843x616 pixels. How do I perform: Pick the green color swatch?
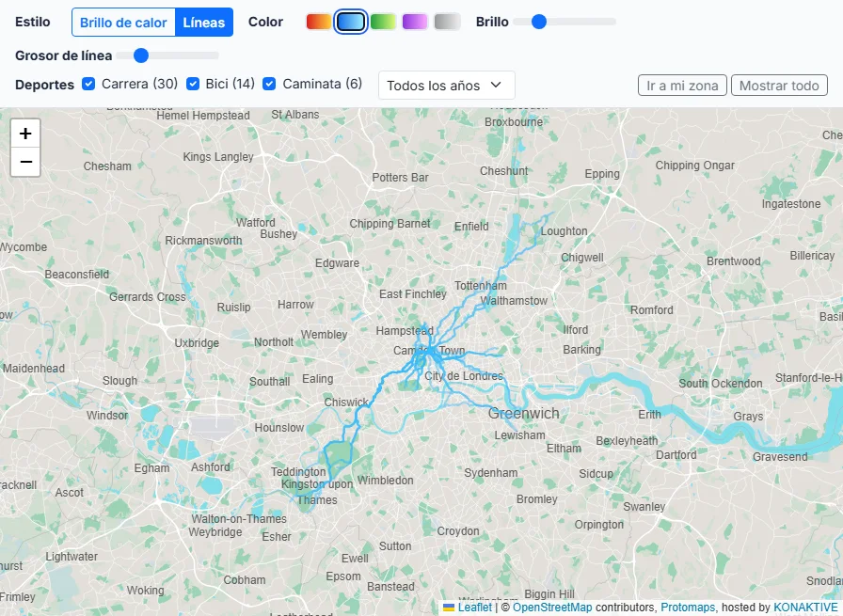pyautogui.click(x=383, y=22)
